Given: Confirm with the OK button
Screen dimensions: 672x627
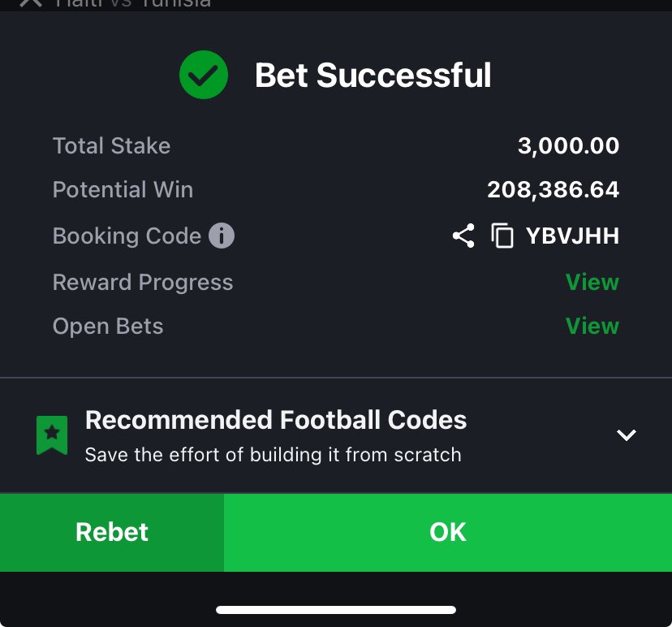Looking at the screenshot, I should [448, 532].
